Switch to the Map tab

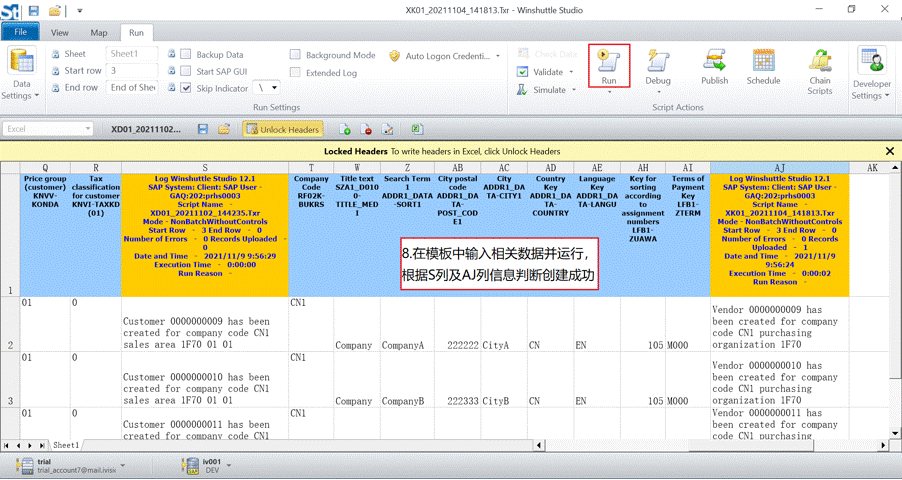point(99,33)
